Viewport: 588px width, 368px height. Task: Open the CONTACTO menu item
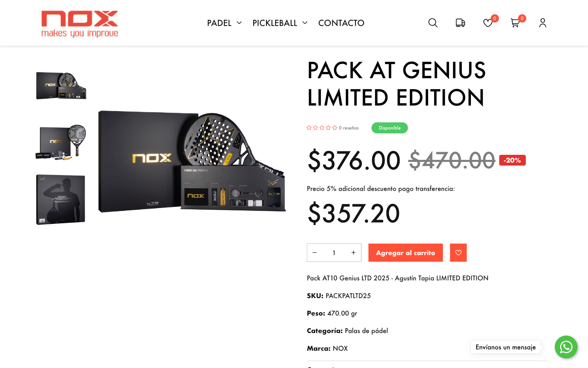[x=341, y=23]
